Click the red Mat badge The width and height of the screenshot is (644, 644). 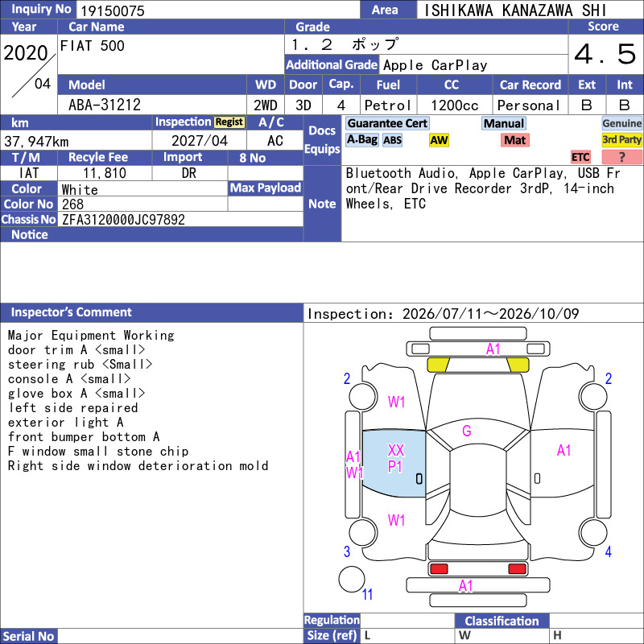coord(514,140)
